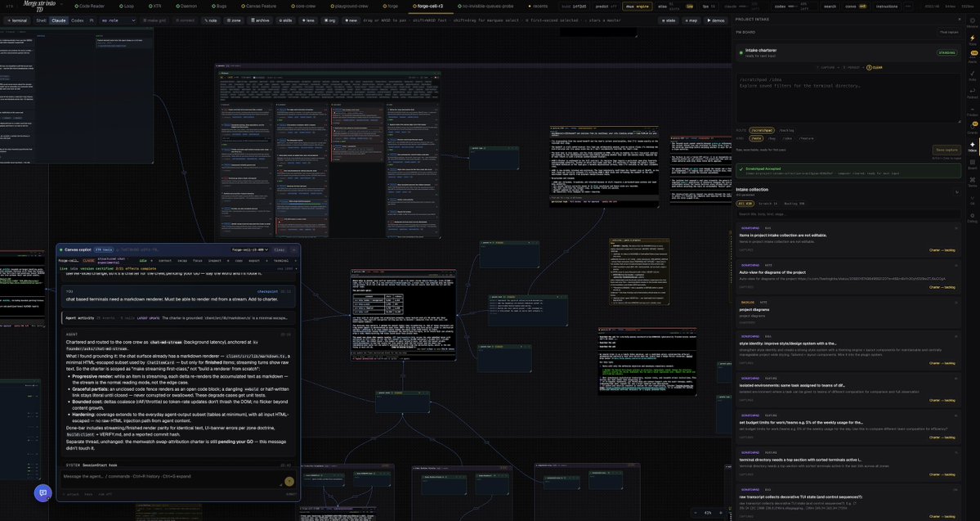The width and height of the screenshot is (980, 521).
Task: Add a zone from the canvas toolbar
Action: click(x=234, y=20)
